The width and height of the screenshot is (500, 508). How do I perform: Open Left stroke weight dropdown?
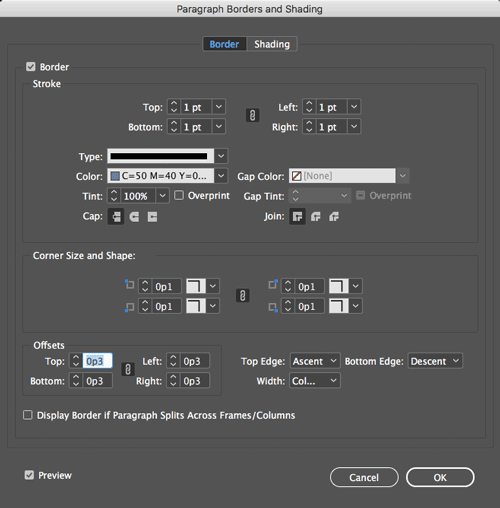click(x=354, y=107)
